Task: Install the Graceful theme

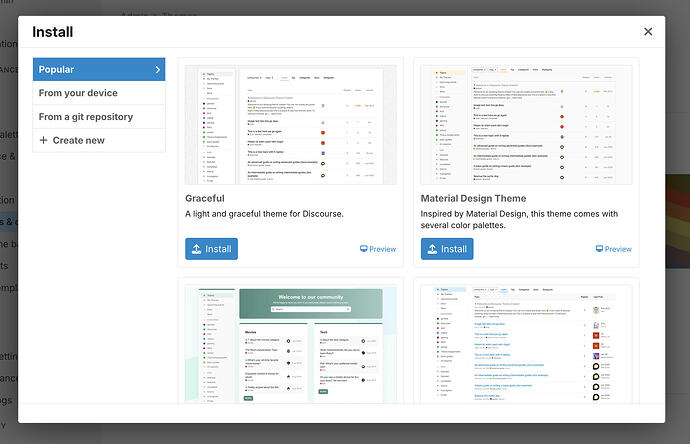Action: [x=211, y=249]
